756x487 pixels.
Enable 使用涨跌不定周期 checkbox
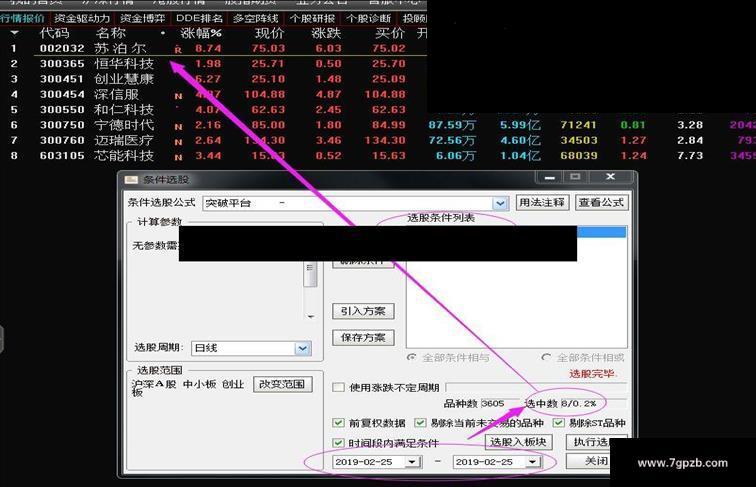pos(338,388)
